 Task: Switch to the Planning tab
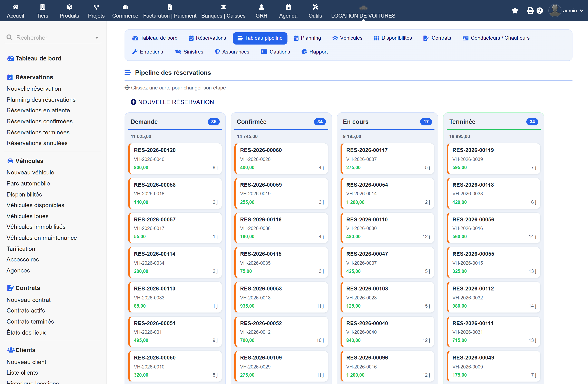pyautogui.click(x=307, y=38)
